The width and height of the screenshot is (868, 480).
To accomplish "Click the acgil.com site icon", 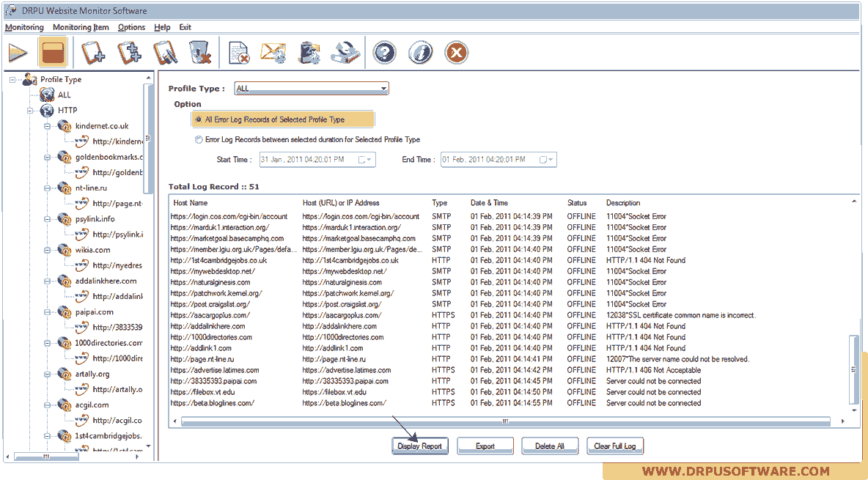I will [65, 405].
